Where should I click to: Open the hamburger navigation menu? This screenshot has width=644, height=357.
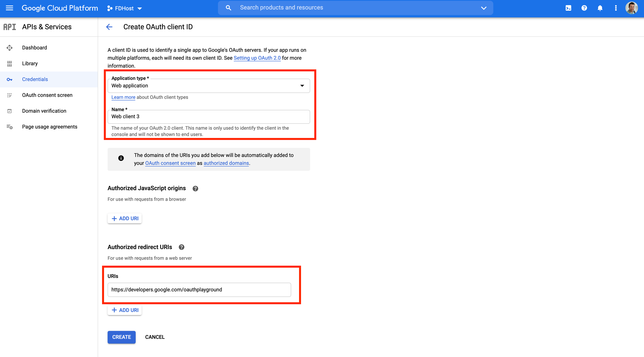(x=10, y=8)
